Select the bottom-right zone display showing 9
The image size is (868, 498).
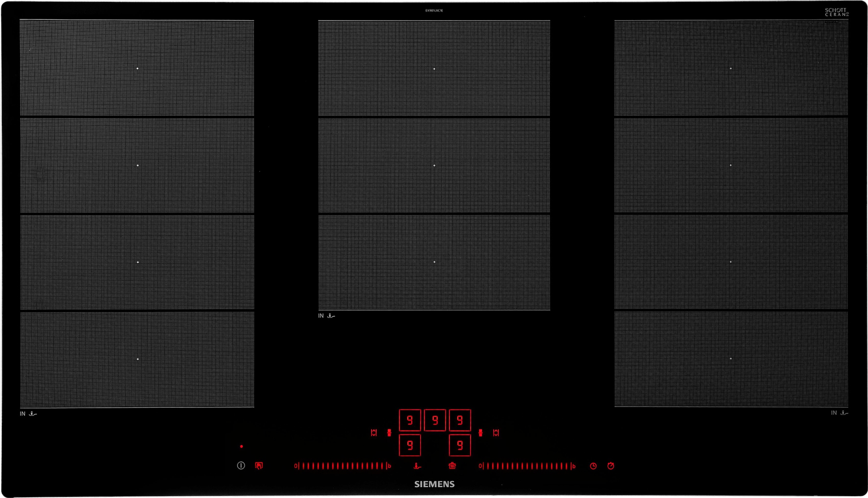coord(460,445)
